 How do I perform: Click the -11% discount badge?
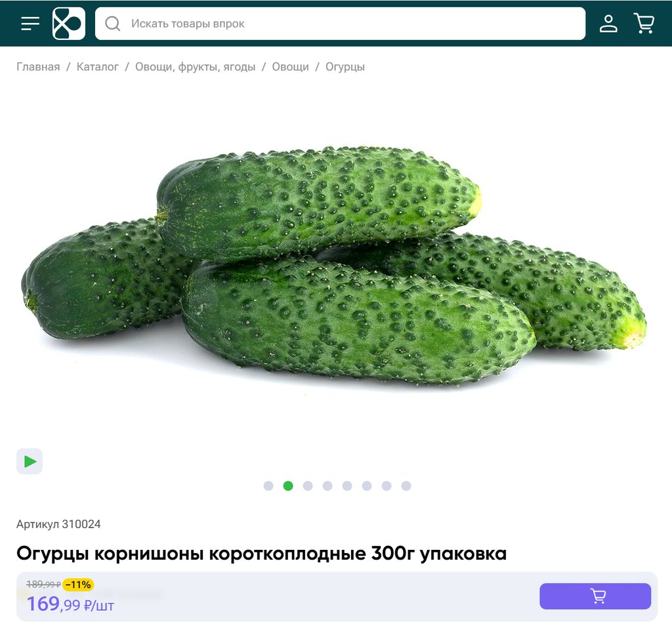tap(79, 585)
